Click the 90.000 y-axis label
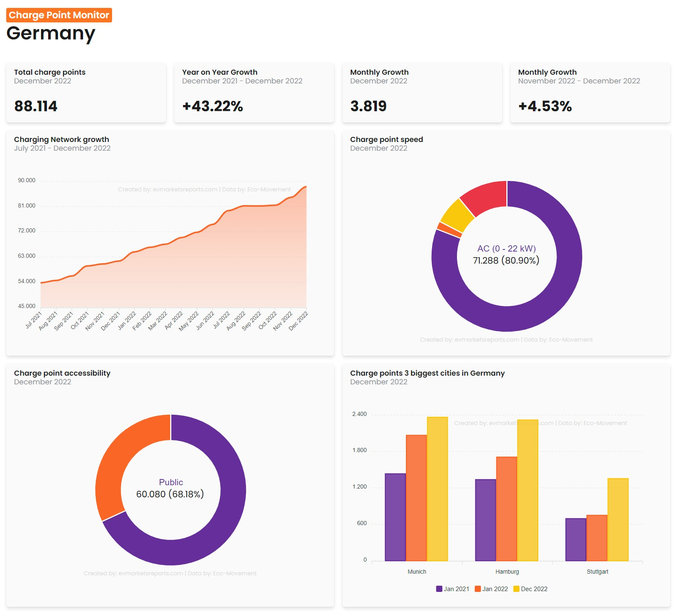 [x=27, y=180]
